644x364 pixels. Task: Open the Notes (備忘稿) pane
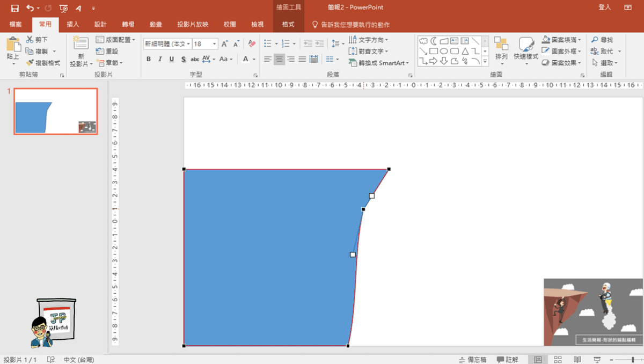click(472, 360)
